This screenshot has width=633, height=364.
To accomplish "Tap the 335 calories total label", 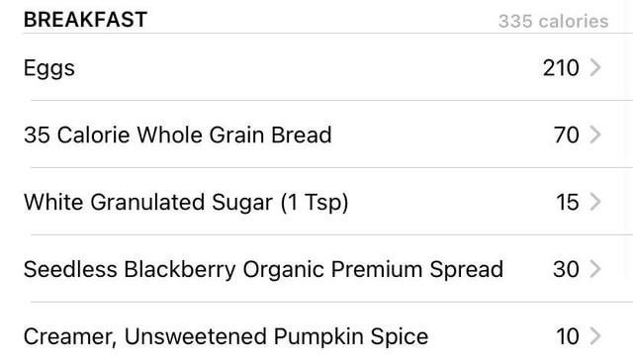I will [553, 22].
